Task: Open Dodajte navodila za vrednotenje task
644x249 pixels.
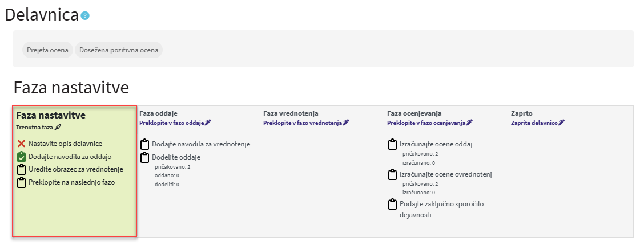Action: (201, 144)
